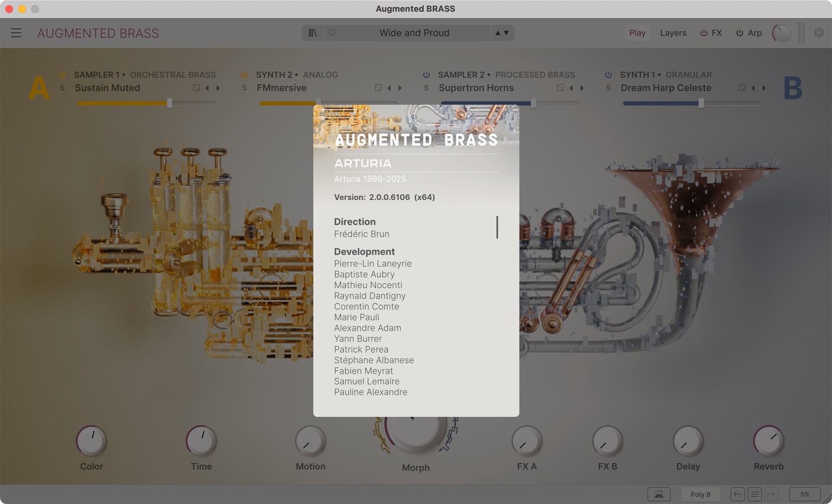Click the Color macro knob
Image resolution: width=832 pixels, height=504 pixels.
pos(91,441)
